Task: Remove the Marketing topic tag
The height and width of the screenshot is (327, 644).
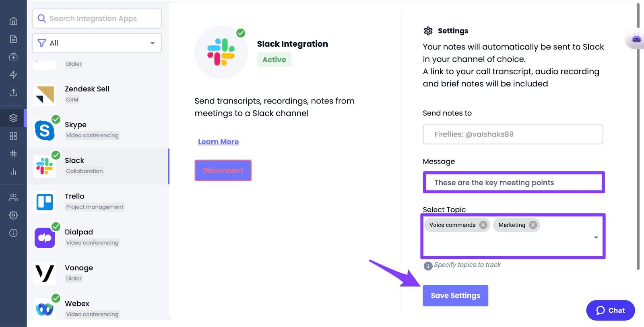Action: [x=533, y=225]
